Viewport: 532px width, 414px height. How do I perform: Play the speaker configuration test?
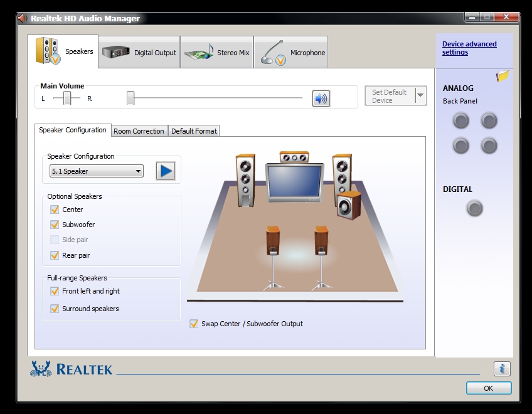pos(166,171)
